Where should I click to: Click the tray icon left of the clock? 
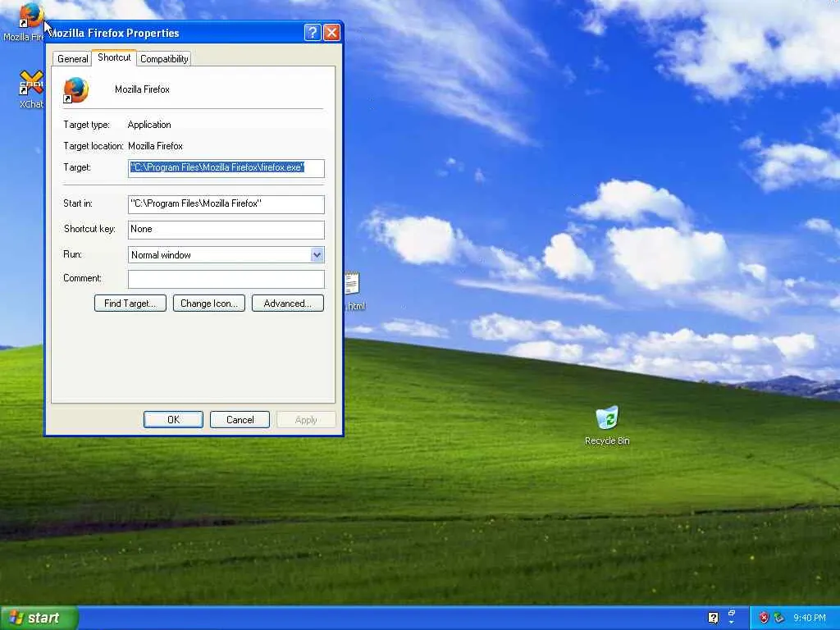pos(778,618)
